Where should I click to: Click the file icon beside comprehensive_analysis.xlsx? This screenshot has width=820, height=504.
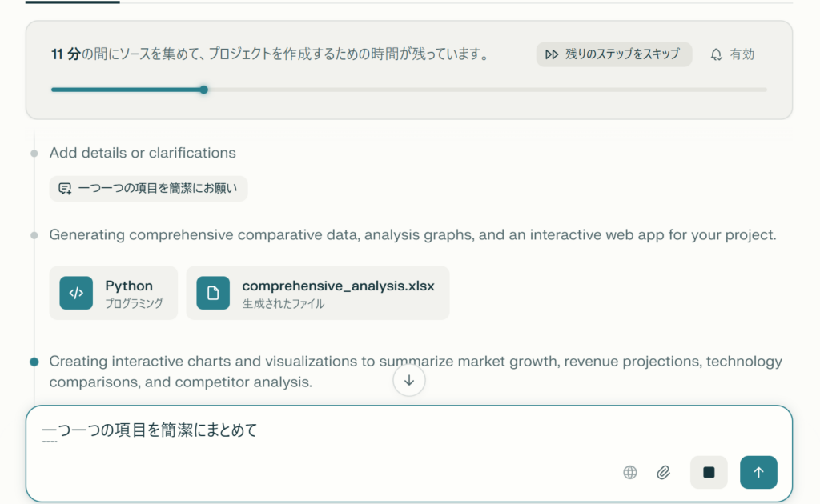(x=213, y=293)
